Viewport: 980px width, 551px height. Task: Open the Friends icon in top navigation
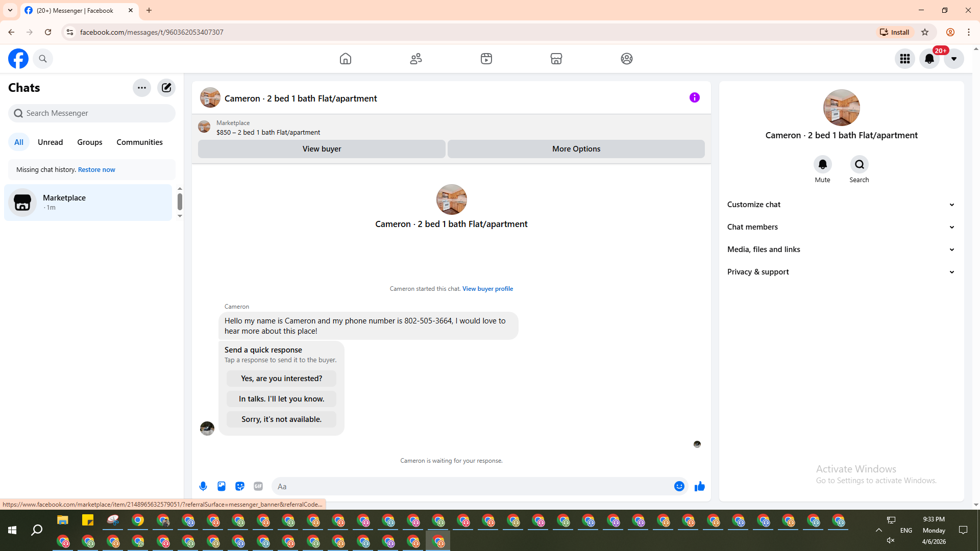click(x=416, y=59)
